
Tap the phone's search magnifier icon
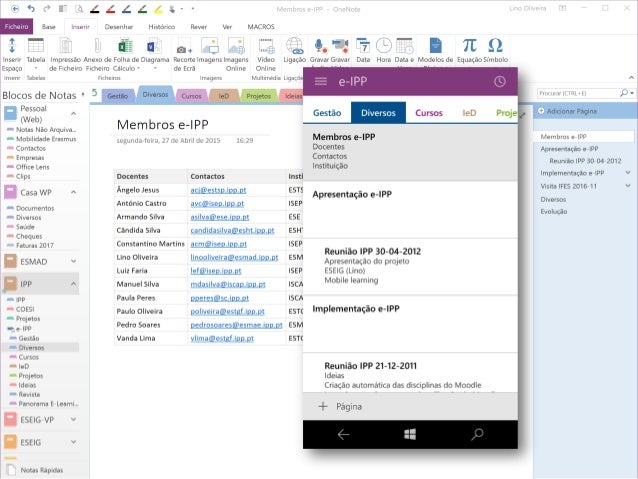point(477,434)
